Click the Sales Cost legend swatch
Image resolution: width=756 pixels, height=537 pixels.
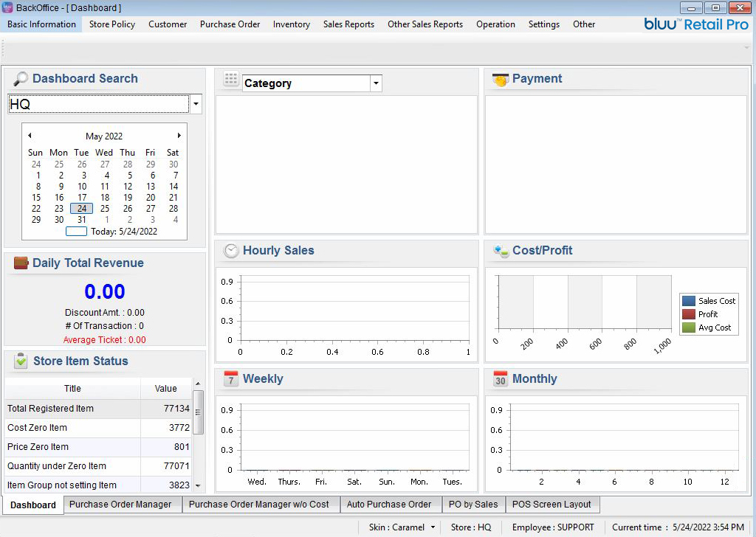tap(689, 301)
